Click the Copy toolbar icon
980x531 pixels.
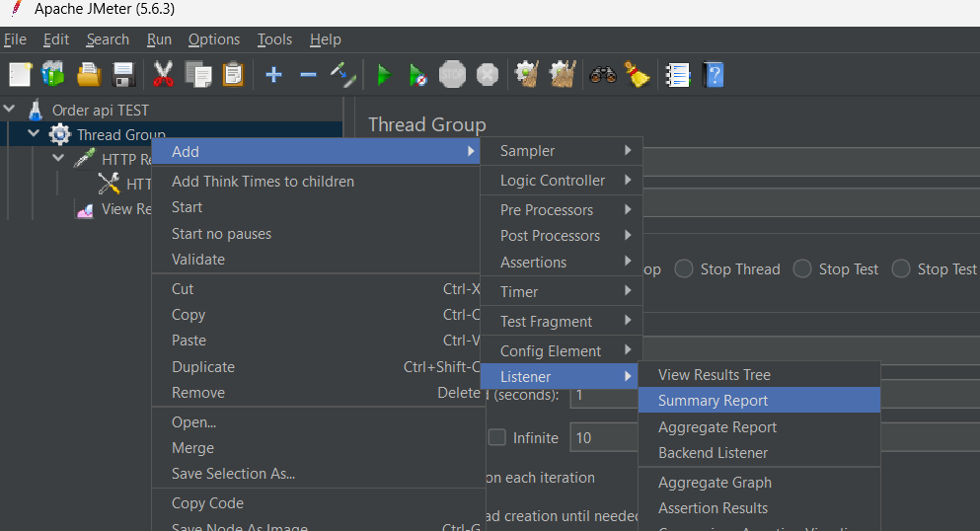coord(198,75)
